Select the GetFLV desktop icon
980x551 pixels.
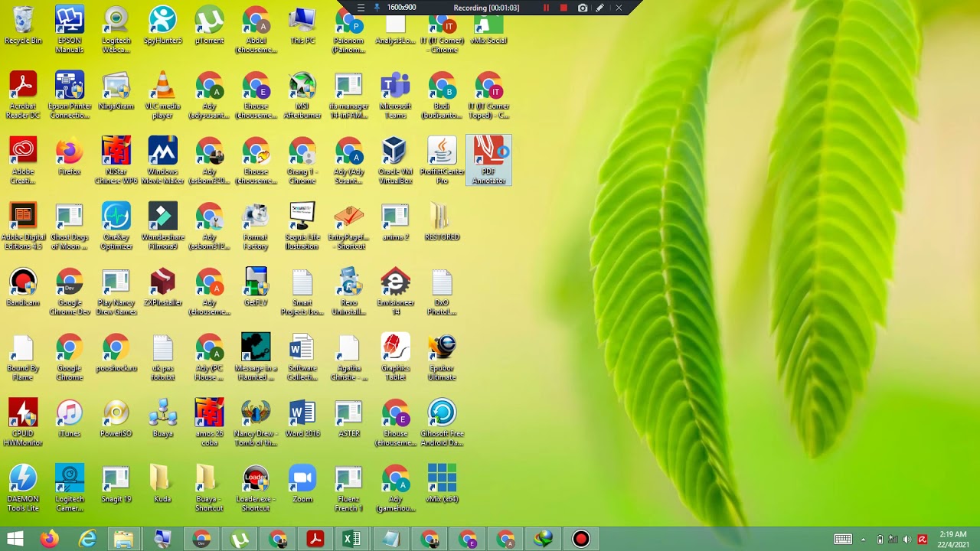point(256,288)
